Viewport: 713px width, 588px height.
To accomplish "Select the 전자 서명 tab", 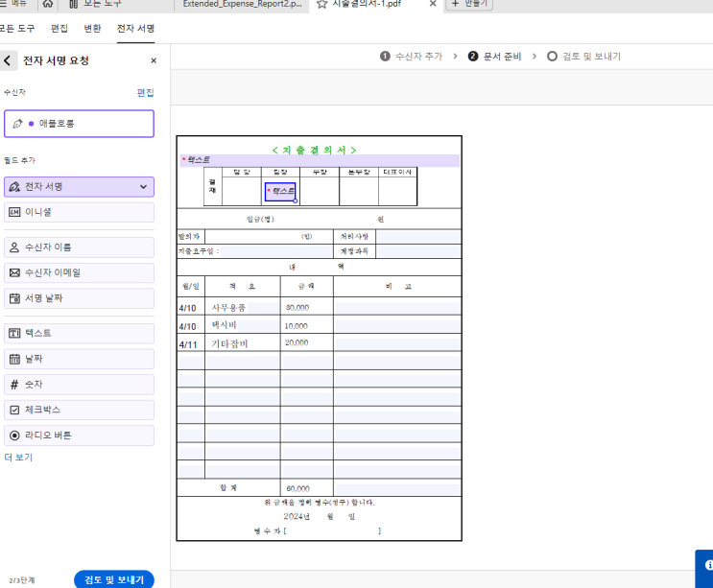I will click(x=135, y=29).
